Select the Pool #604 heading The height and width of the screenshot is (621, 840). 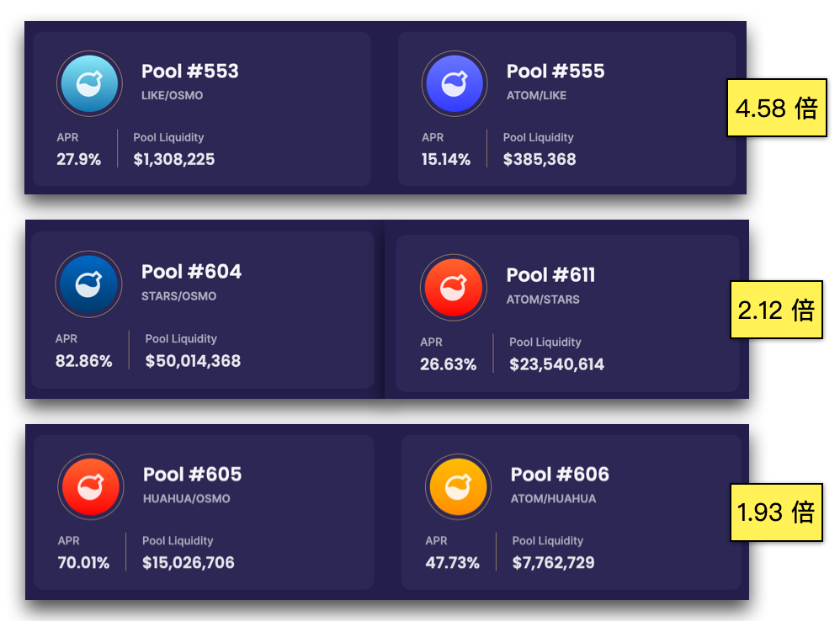191,272
